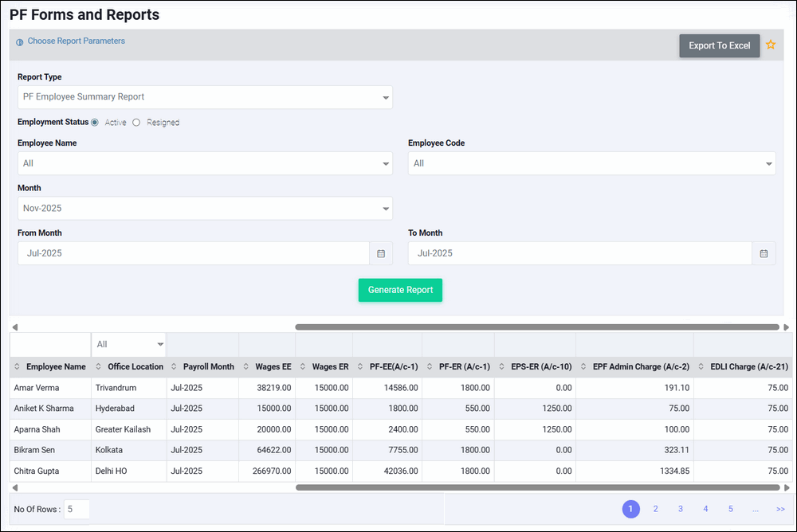Sort by EPF Admin Charge column icon
Image resolution: width=797 pixels, height=532 pixels.
coord(584,367)
